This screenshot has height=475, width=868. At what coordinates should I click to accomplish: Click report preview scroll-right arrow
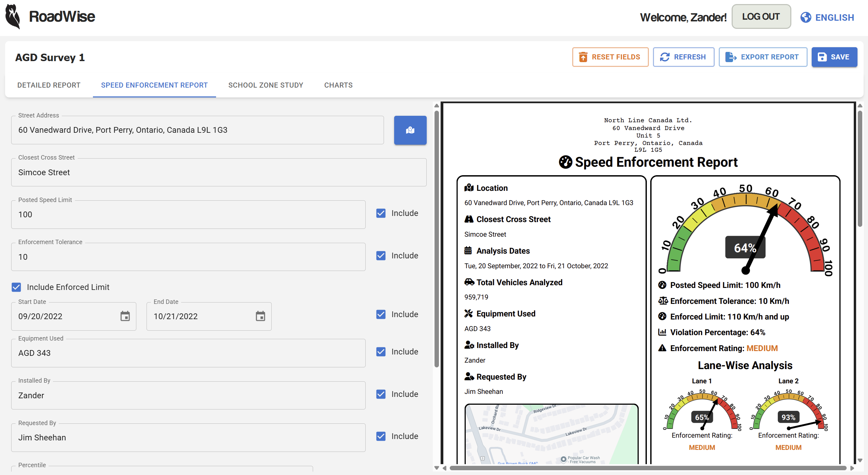coord(852,468)
